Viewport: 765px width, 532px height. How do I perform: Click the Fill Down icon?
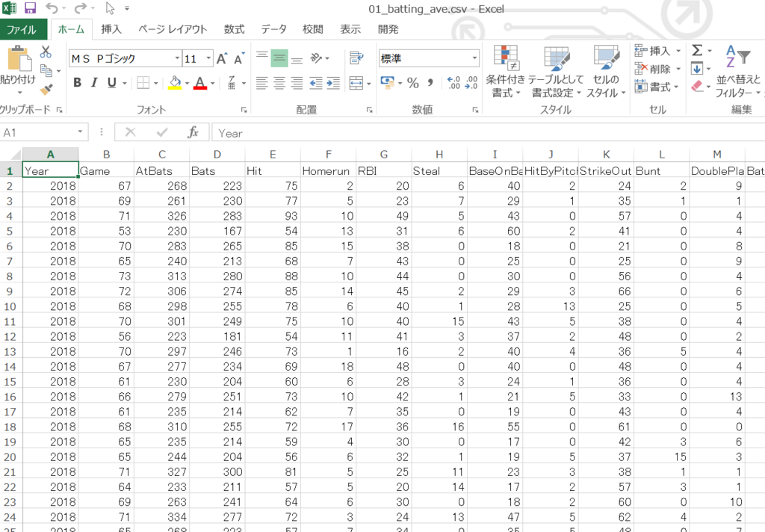click(x=696, y=69)
